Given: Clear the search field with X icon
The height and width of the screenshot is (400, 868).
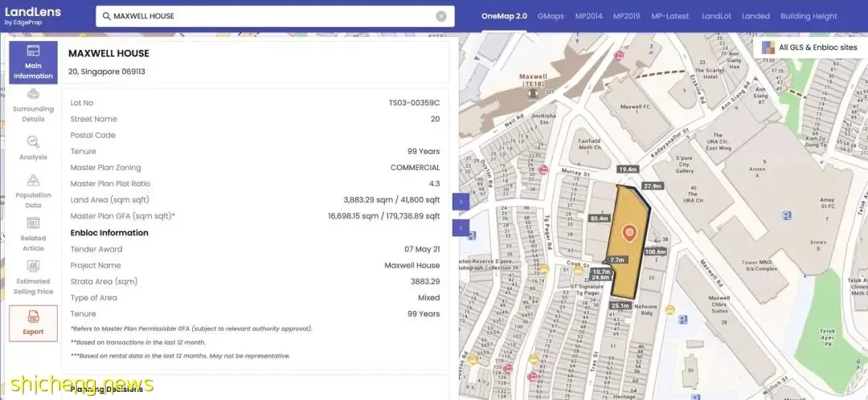Looking at the screenshot, I should [x=441, y=16].
